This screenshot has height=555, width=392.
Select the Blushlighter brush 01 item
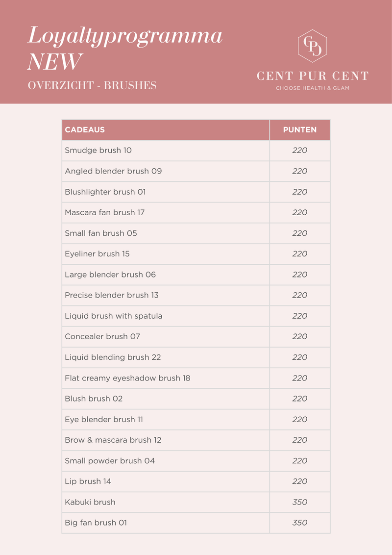coord(105,192)
